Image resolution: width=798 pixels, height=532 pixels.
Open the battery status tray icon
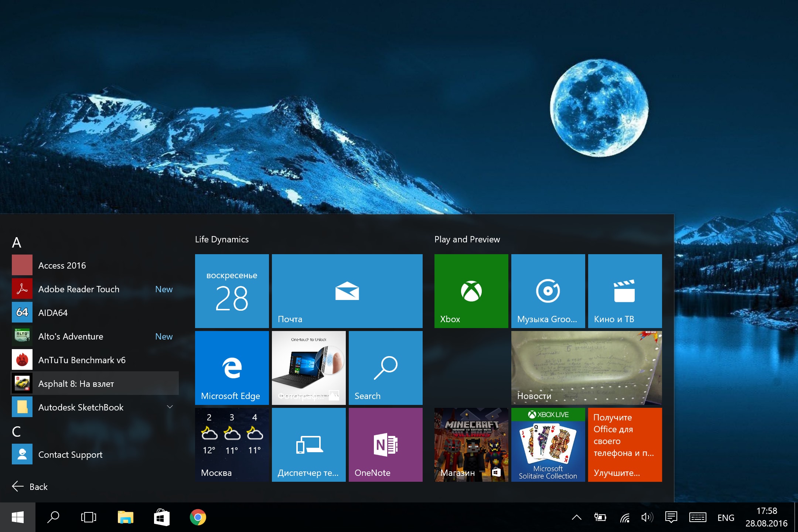tap(600, 517)
